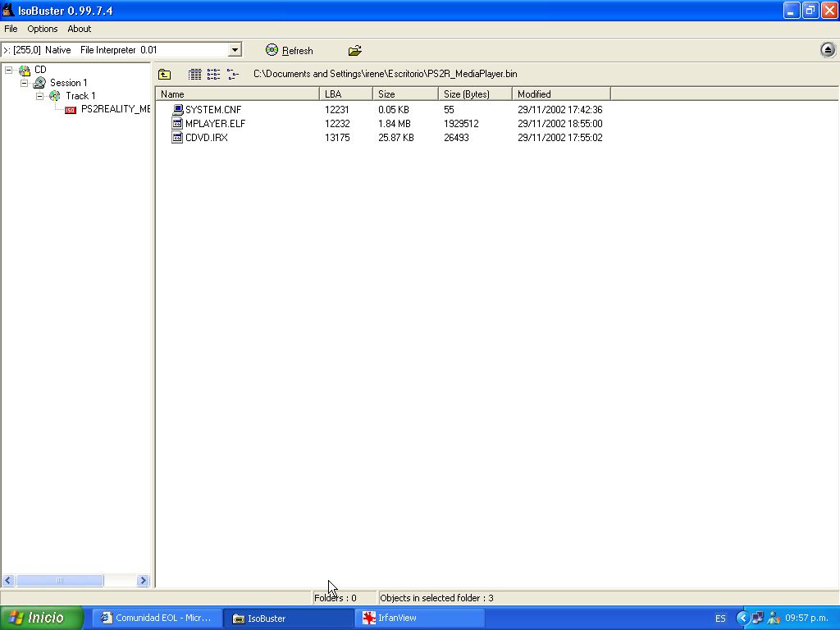This screenshot has width=840, height=630.
Task: Select IsoBuster taskbar button
Action: point(288,619)
